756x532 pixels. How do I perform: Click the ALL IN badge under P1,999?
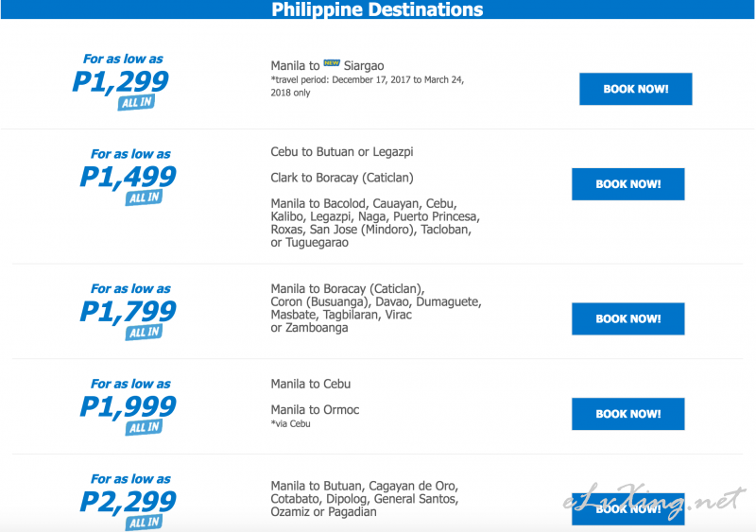pos(145,427)
